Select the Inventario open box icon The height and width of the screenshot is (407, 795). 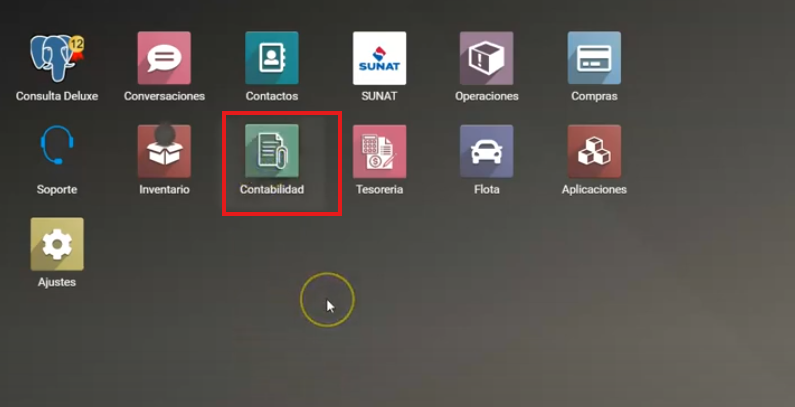164,151
